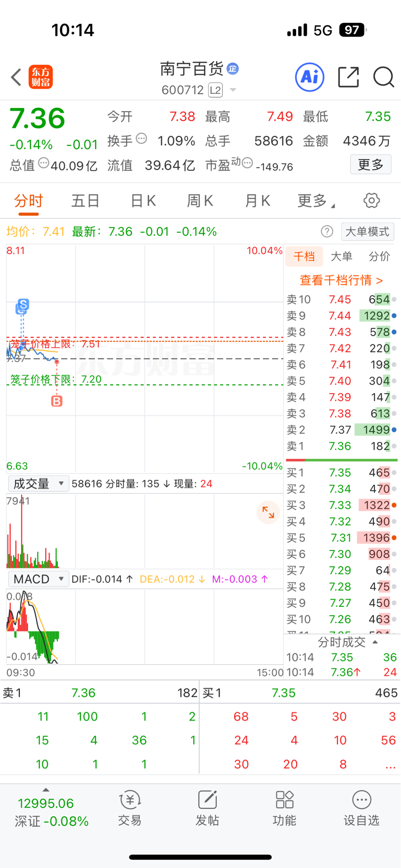Switch to the 周K tab
The width and height of the screenshot is (401, 868).
click(x=200, y=201)
